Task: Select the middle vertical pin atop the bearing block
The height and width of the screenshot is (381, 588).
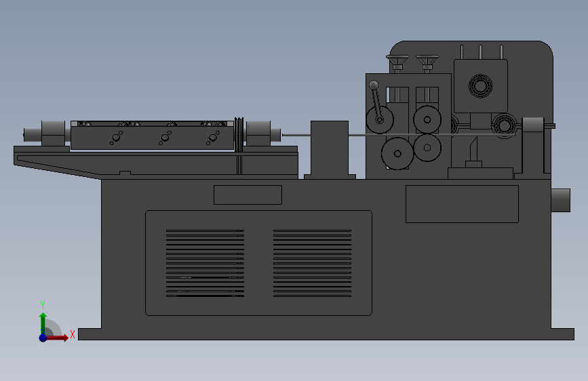Action: (x=480, y=52)
